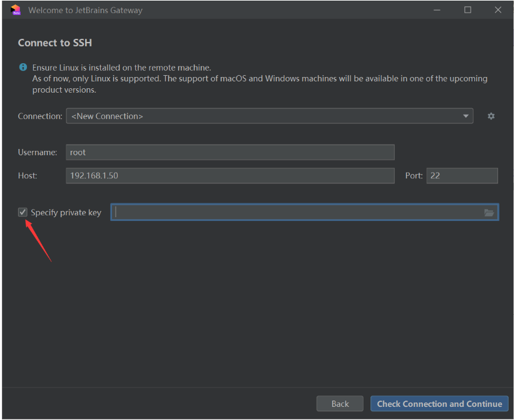515x420 pixels.
Task: Minimize the JetBrains Gateway window
Action: point(437,10)
